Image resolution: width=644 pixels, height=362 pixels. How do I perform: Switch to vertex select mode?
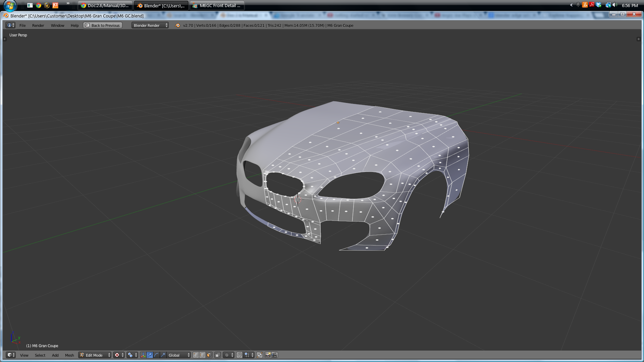click(x=196, y=355)
